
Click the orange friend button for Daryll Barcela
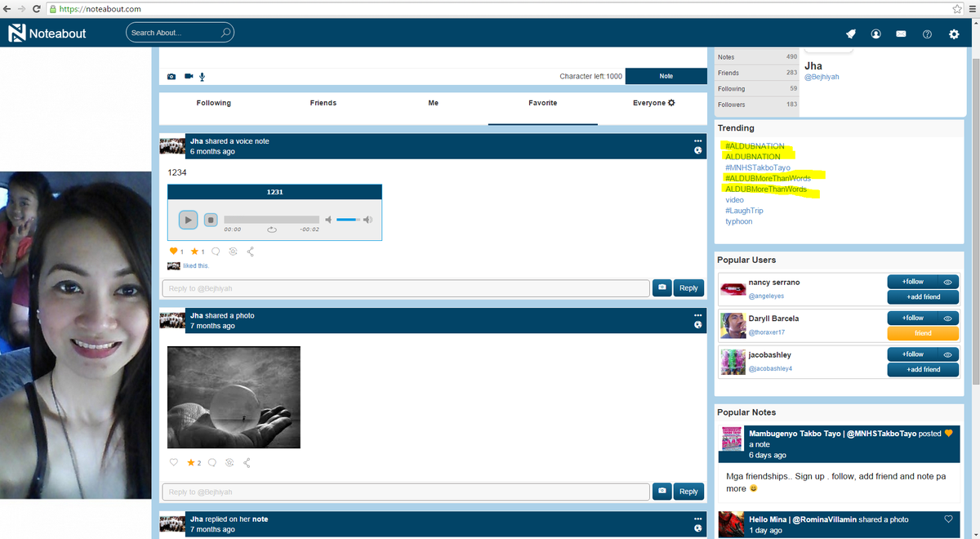(923, 333)
